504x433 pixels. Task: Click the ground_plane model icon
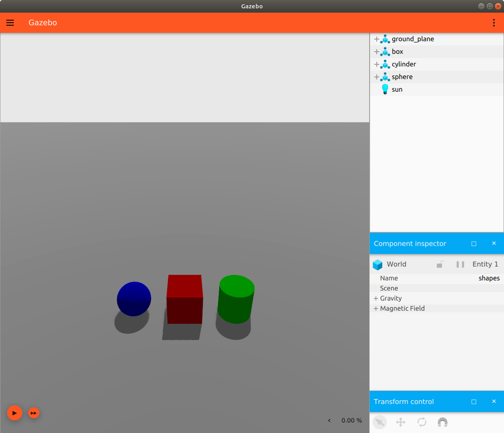(385, 39)
